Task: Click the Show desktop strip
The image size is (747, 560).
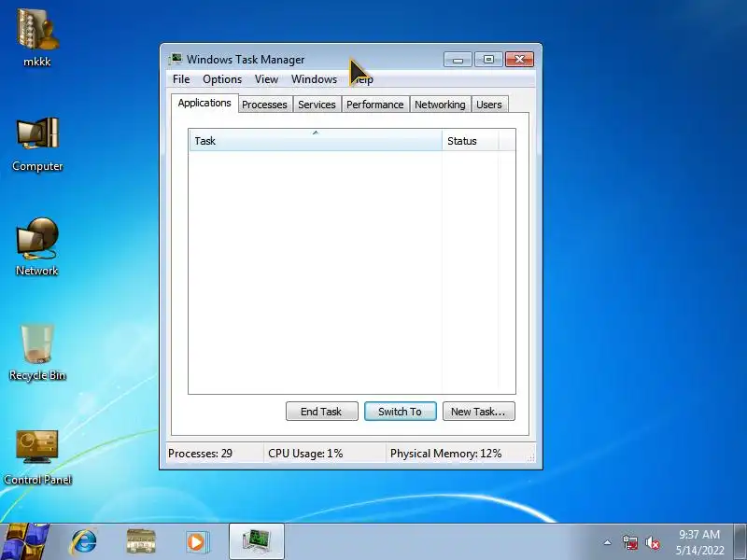Action: pos(740,542)
